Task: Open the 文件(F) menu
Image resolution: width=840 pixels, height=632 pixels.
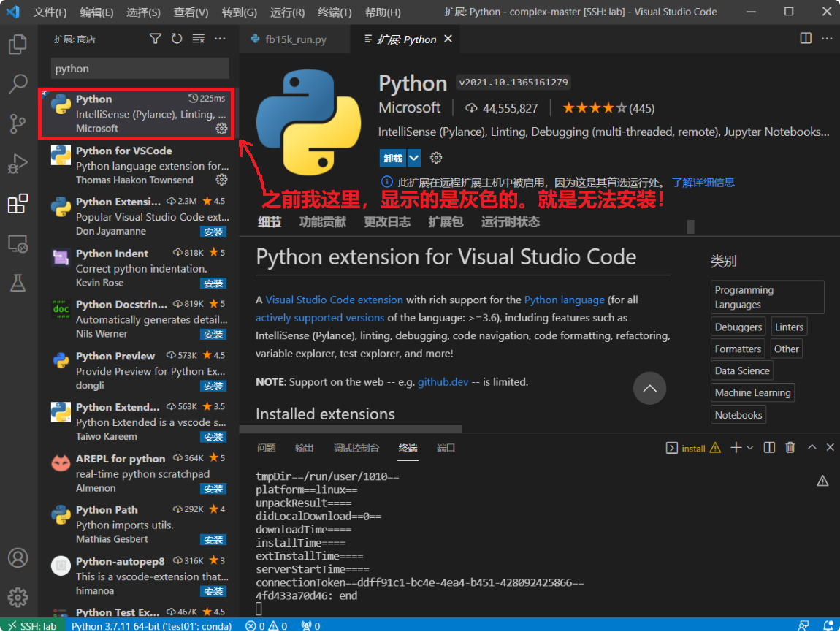Action: [x=50, y=12]
